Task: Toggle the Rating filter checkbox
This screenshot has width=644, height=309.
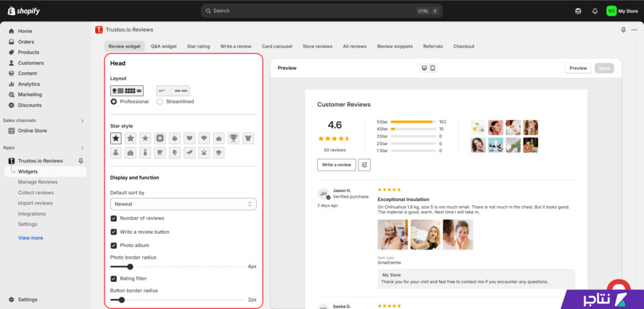Action: (114, 279)
